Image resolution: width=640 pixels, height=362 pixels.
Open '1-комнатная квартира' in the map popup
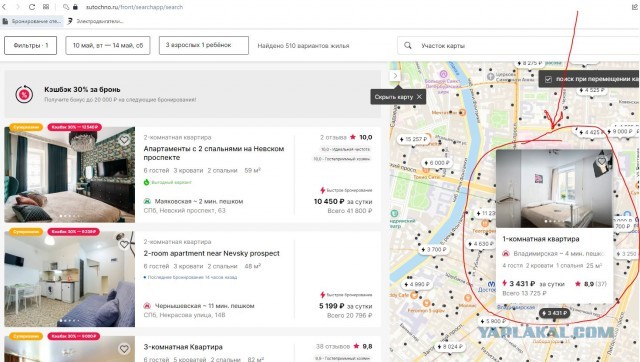point(541,239)
